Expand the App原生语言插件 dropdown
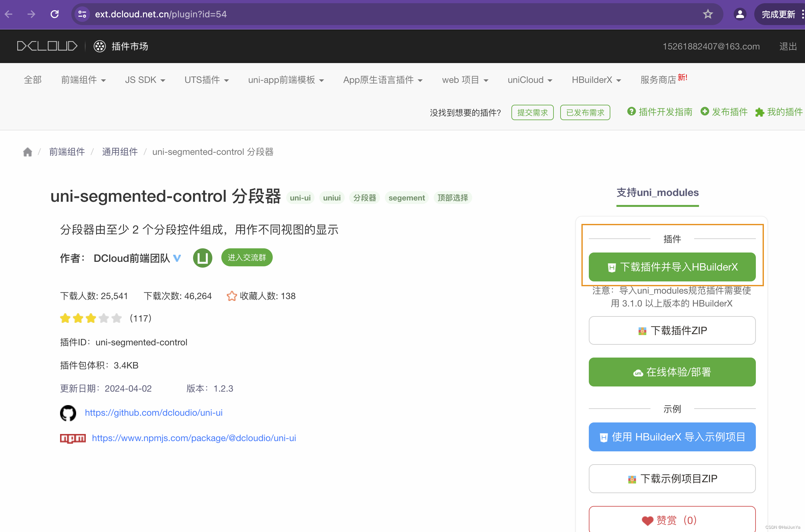This screenshot has width=805, height=532. [383, 80]
